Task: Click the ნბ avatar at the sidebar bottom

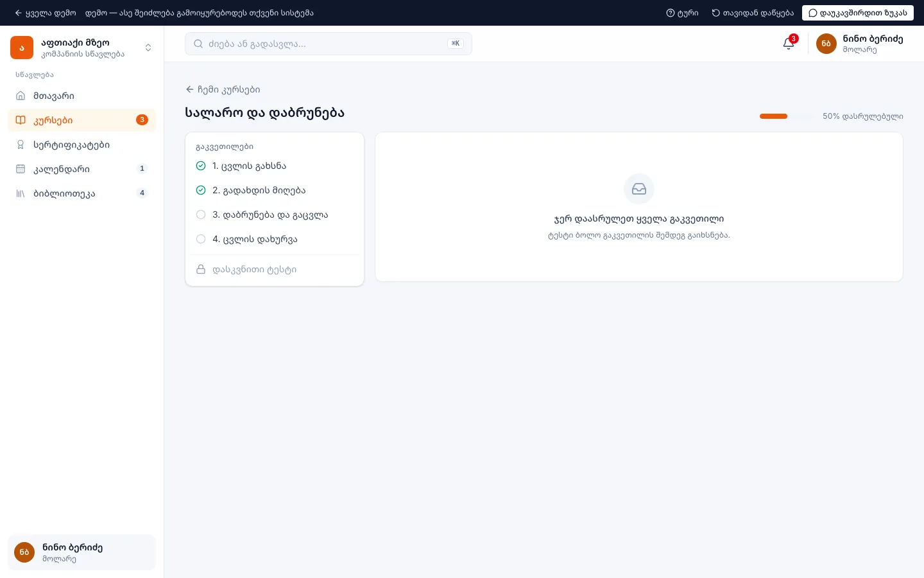Action: tap(24, 552)
